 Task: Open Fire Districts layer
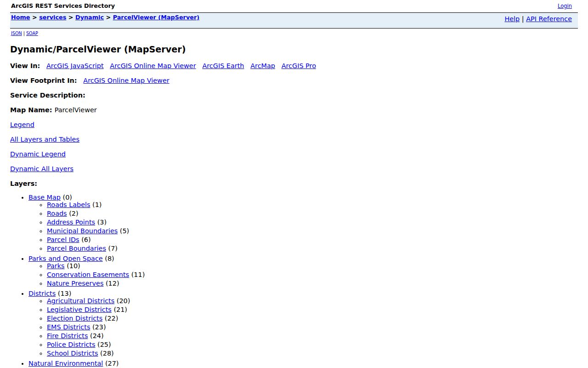click(x=67, y=336)
